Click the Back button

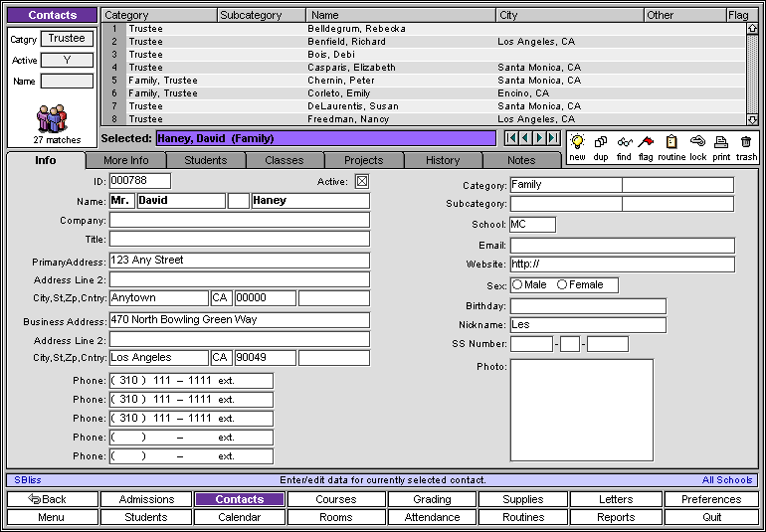click(53, 499)
